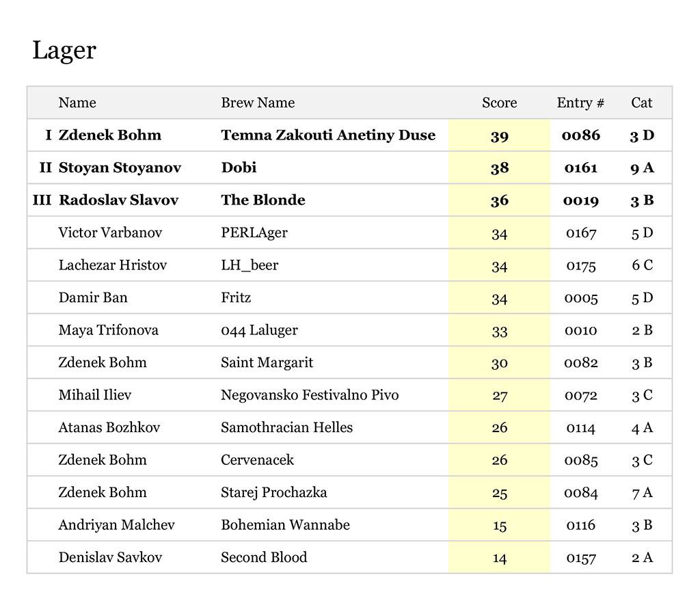Click the Name column header

coord(77,103)
